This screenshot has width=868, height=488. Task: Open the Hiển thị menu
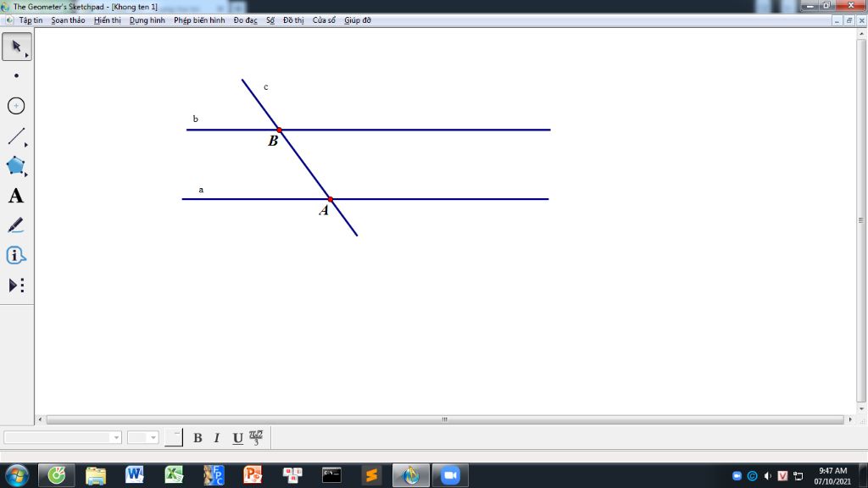(107, 20)
